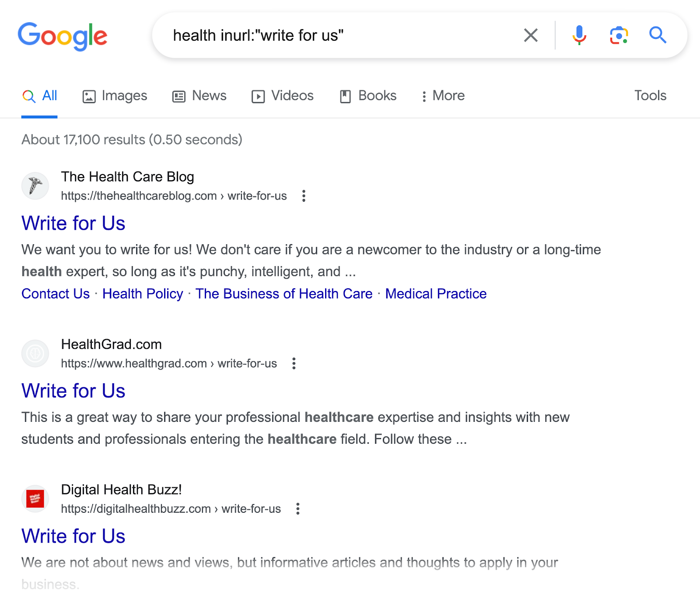This screenshot has width=700, height=613.
Task: Click the Digital Health Buzz favicon
Action: [35, 499]
